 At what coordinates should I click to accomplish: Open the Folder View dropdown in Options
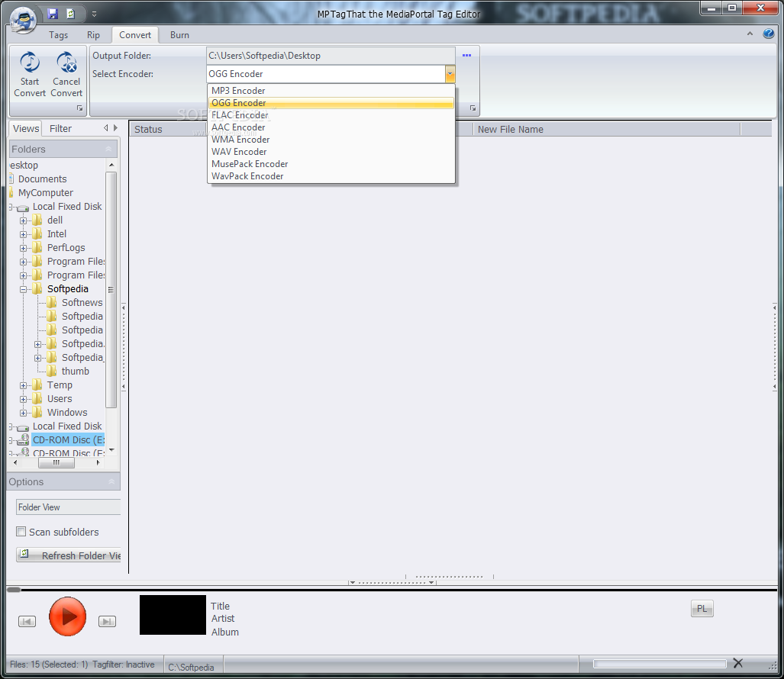point(69,507)
